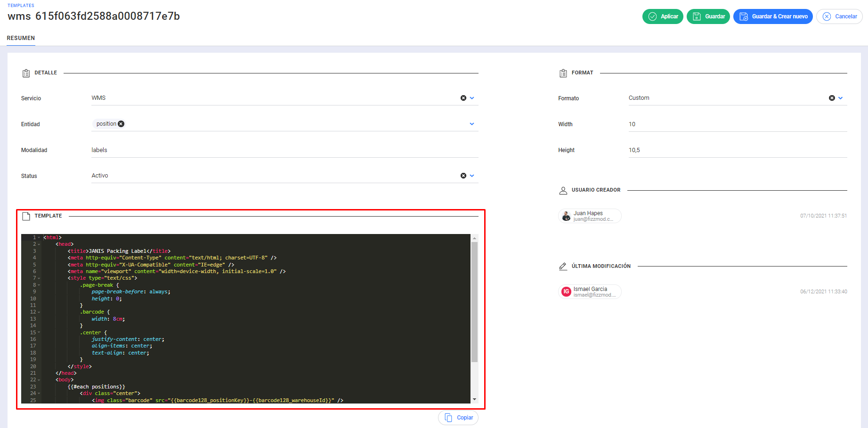The image size is (868, 428).
Task: Click the width: 8cm code line
Action: point(108,319)
